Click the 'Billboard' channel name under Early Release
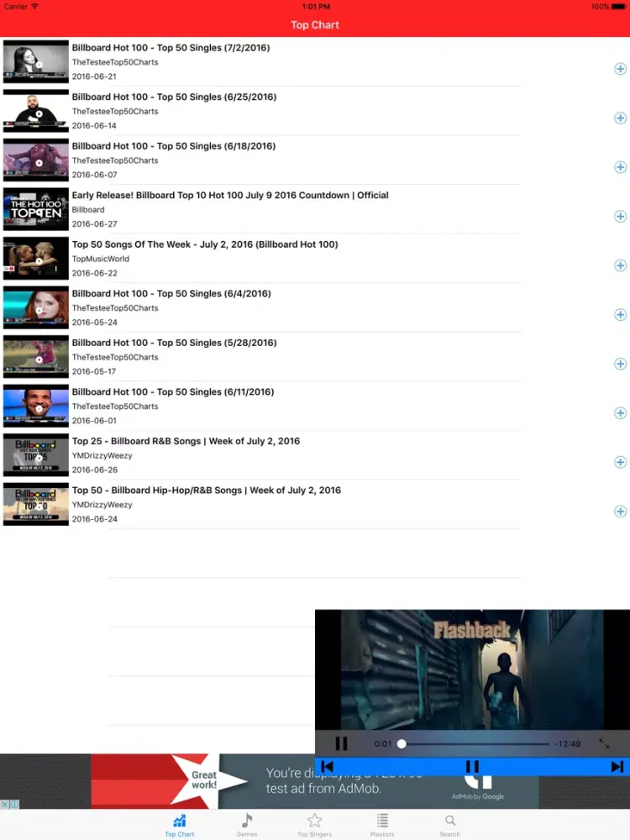This screenshot has width=630, height=840. pos(88,209)
